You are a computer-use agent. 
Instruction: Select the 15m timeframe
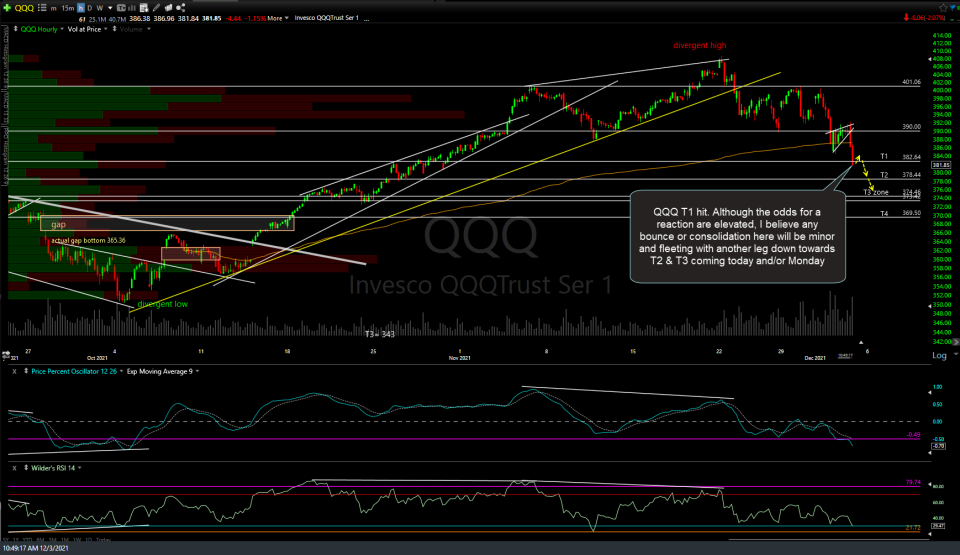(68, 8)
